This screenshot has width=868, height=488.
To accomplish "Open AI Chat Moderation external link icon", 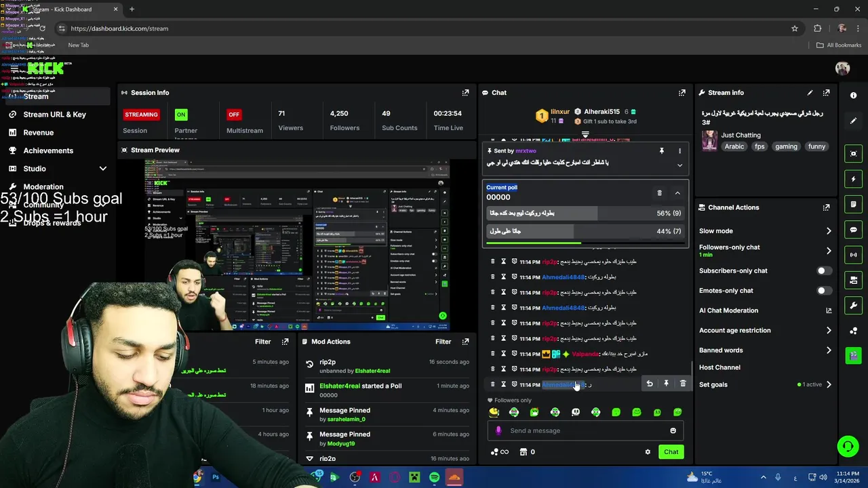I will [x=829, y=310].
